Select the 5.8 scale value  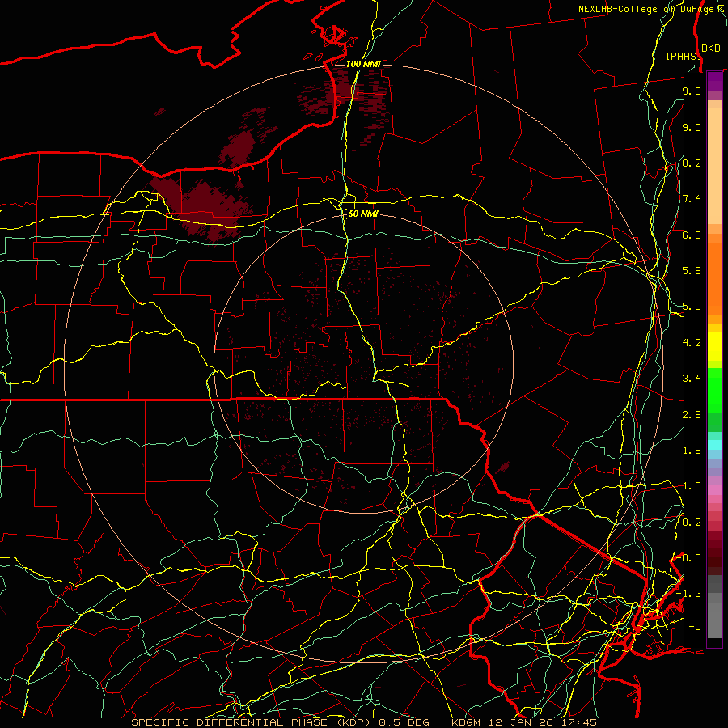coord(692,271)
